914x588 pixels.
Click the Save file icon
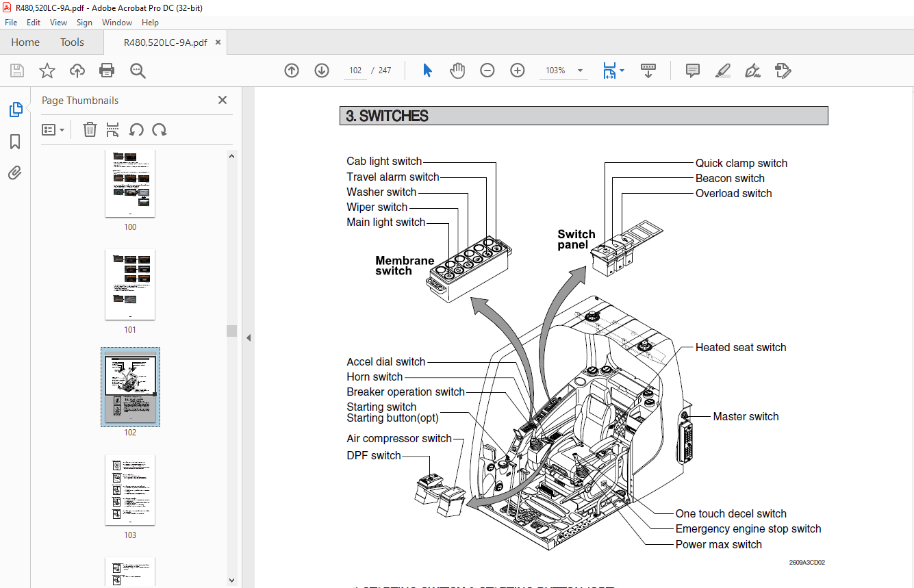click(x=17, y=71)
